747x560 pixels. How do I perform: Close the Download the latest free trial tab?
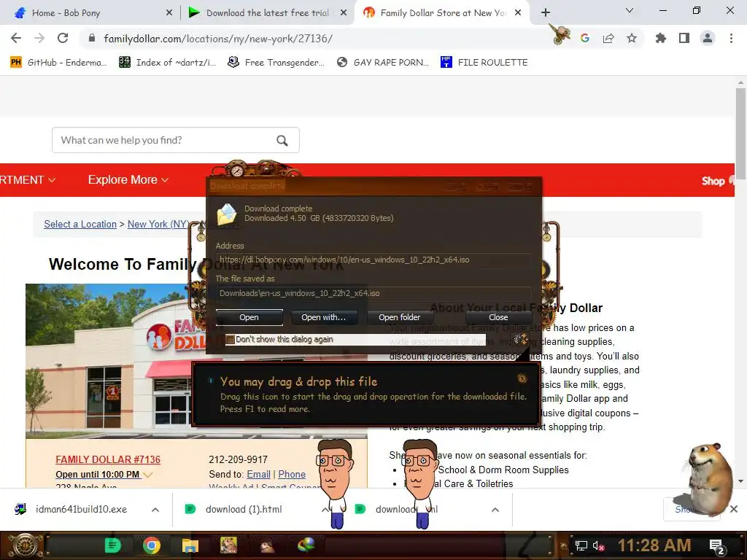[x=344, y=13]
